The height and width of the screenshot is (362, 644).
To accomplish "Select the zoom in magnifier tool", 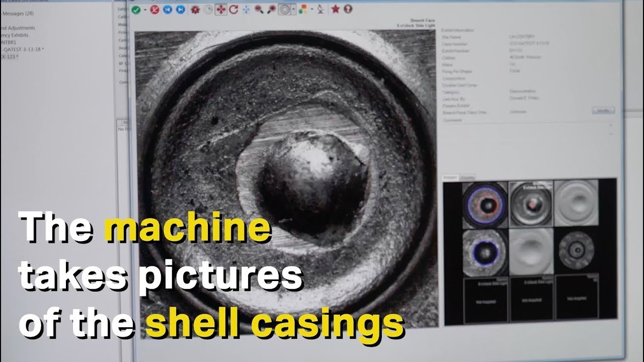I will click(271, 10).
